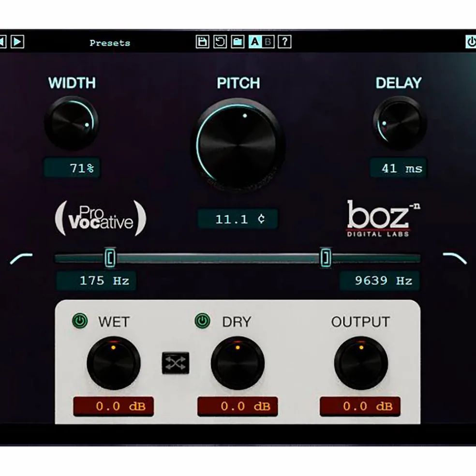
Task: Click the 71% width value field
Action: (72, 167)
